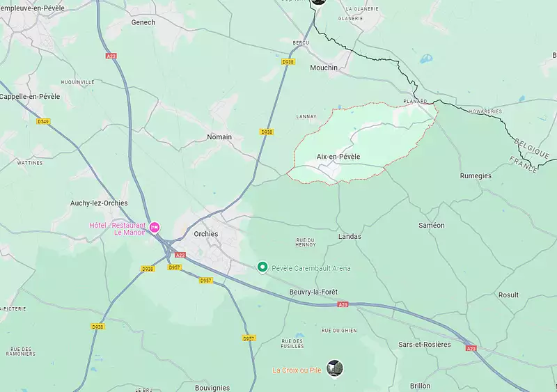Click the photo marker near La Glanerie
This screenshot has height=392, width=557.
click(318, 2)
